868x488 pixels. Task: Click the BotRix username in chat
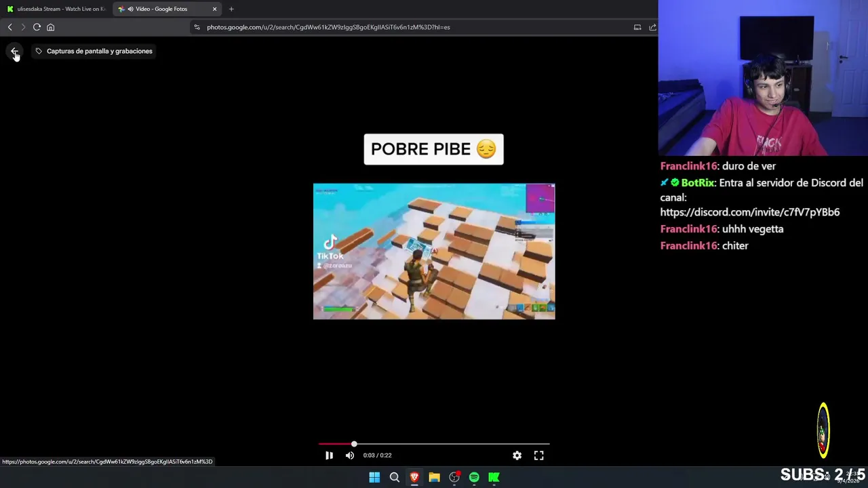tap(698, 183)
